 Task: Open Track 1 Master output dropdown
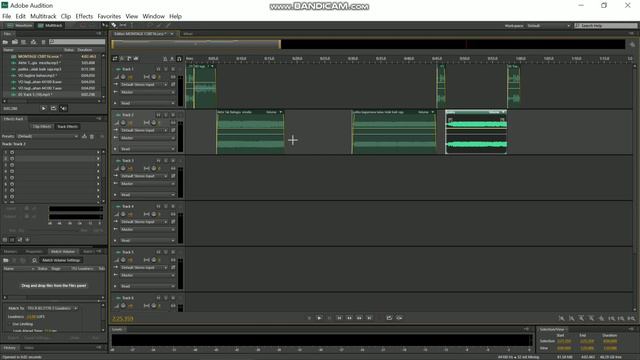click(147, 92)
